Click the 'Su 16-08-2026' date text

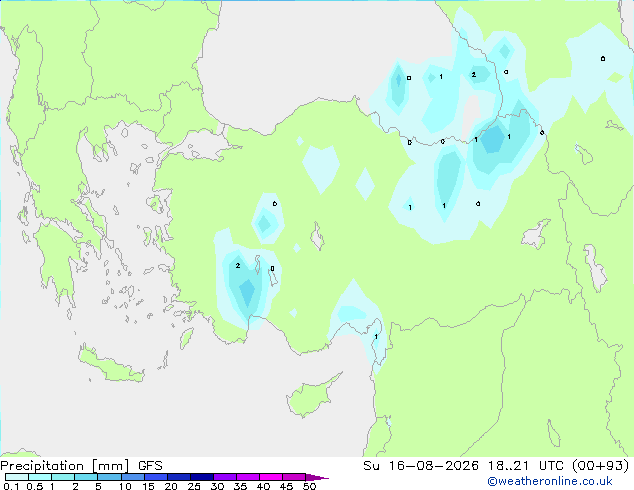pyautogui.click(x=421, y=466)
